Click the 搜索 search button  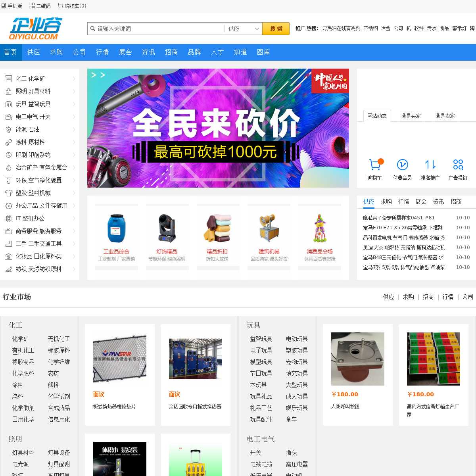(276, 29)
